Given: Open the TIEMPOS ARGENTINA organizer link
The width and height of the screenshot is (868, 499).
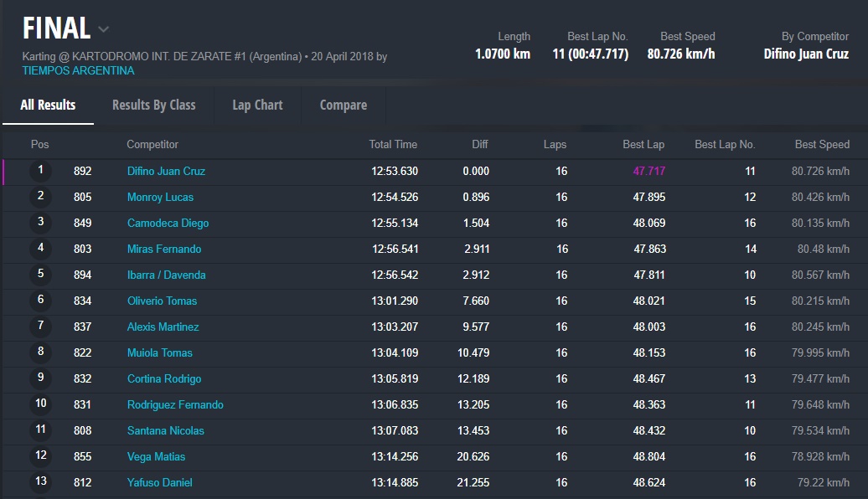Looking at the screenshot, I should [78, 70].
